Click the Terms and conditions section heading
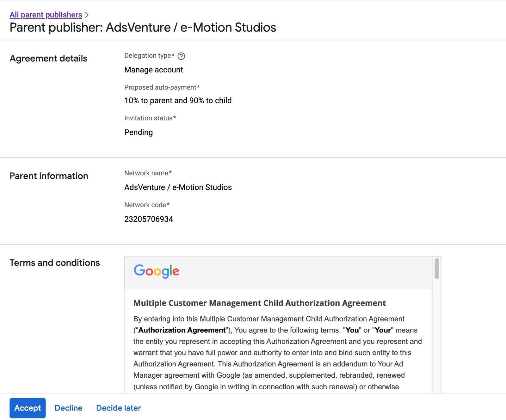The height and width of the screenshot is (420, 506). (55, 263)
